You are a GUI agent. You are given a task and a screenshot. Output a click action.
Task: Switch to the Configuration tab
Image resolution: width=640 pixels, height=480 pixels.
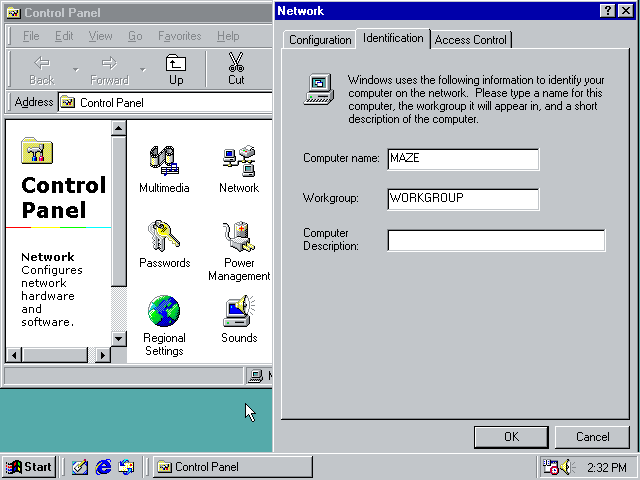(x=320, y=40)
